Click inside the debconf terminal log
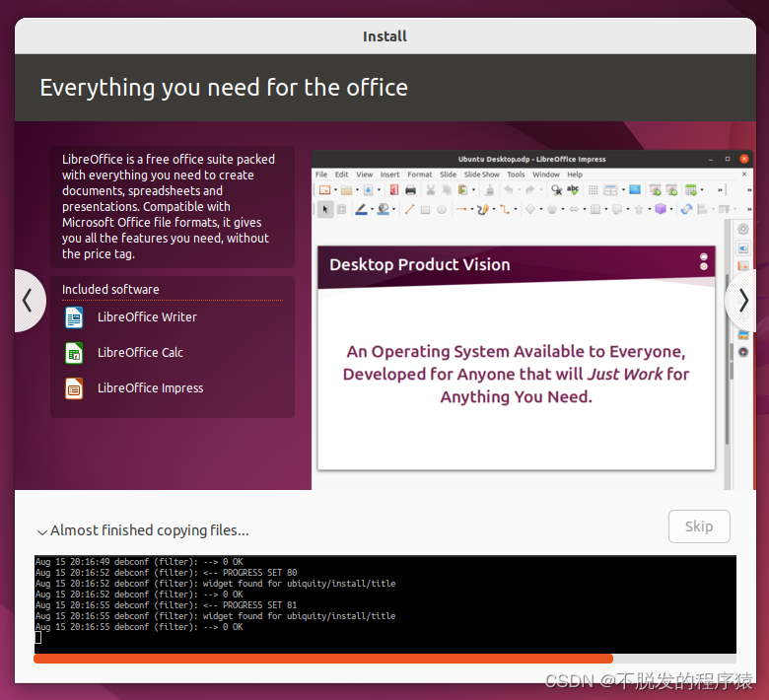This screenshot has height=700, width=769. point(384,604)
